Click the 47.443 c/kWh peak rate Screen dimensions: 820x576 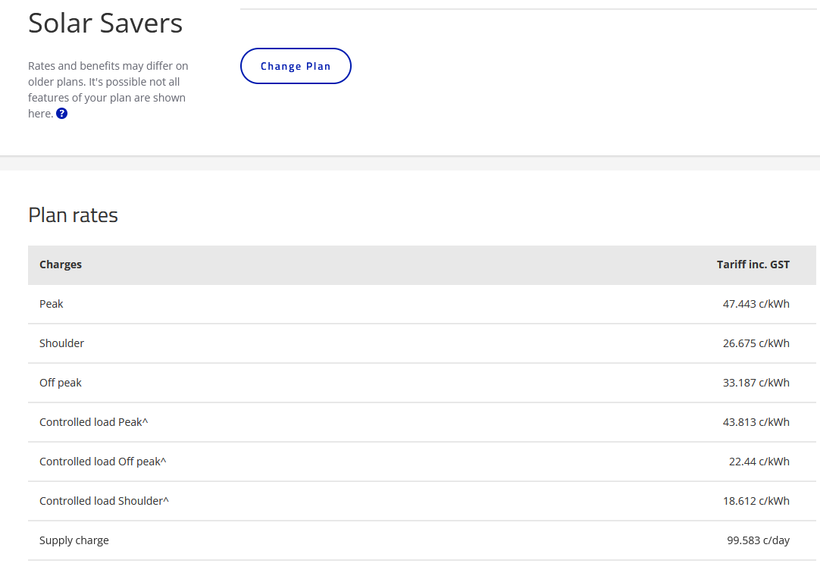coord(755,304)
